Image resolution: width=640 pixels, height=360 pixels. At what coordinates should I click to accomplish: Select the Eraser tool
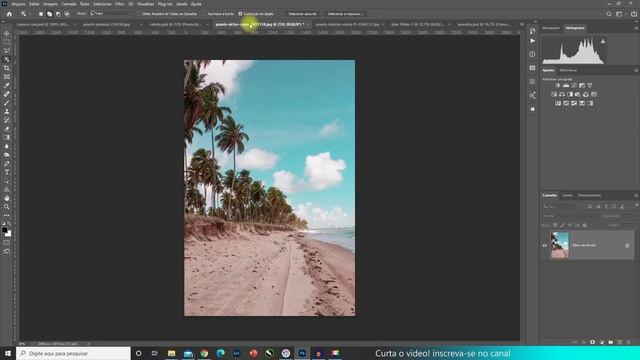tap(7, 129)
